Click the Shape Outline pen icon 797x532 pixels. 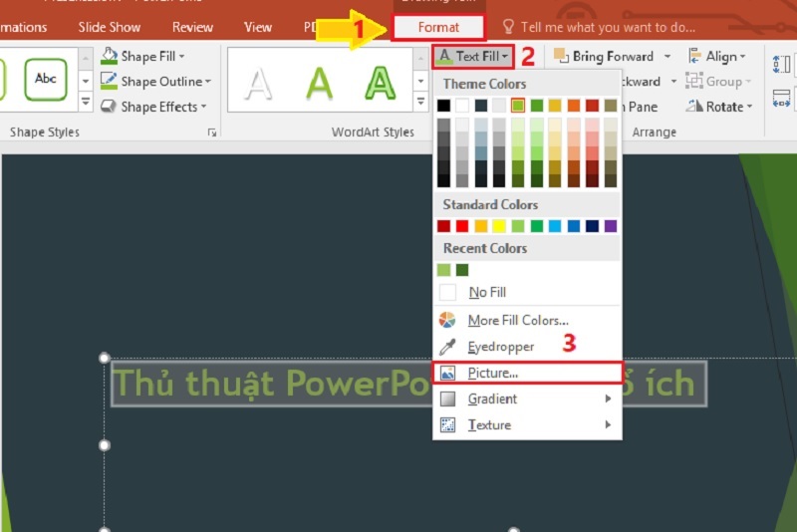coord(109,82)
